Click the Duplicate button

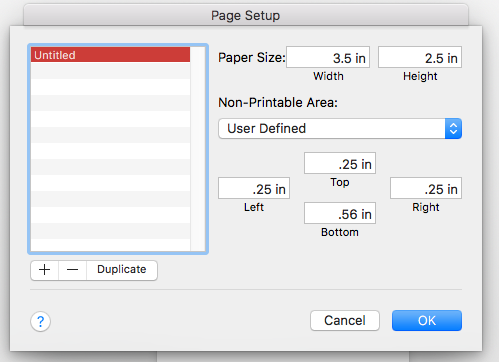pos(122,270)
